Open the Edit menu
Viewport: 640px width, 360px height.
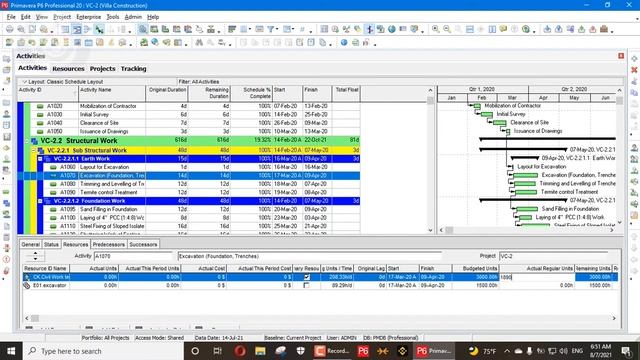click(25, 17)
